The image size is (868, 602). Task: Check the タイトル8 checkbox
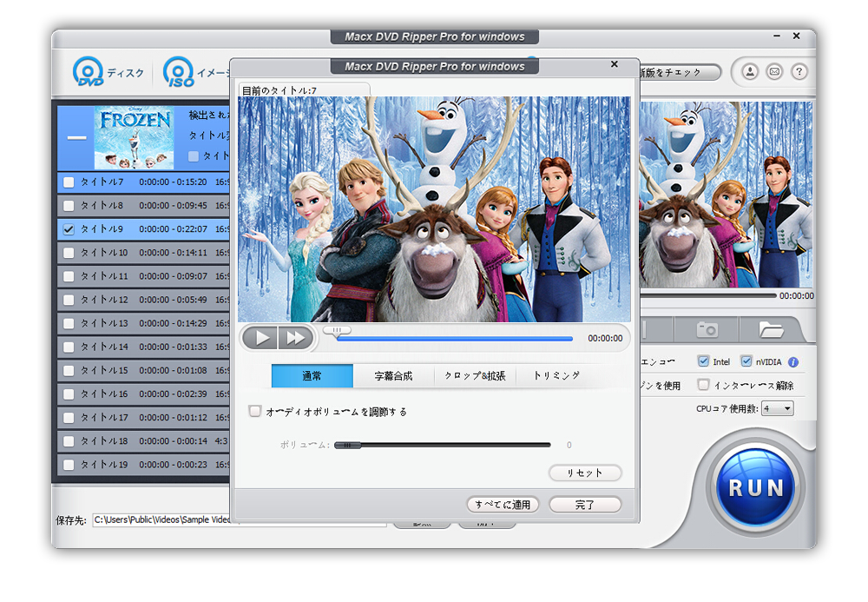[x=69, y=206]
